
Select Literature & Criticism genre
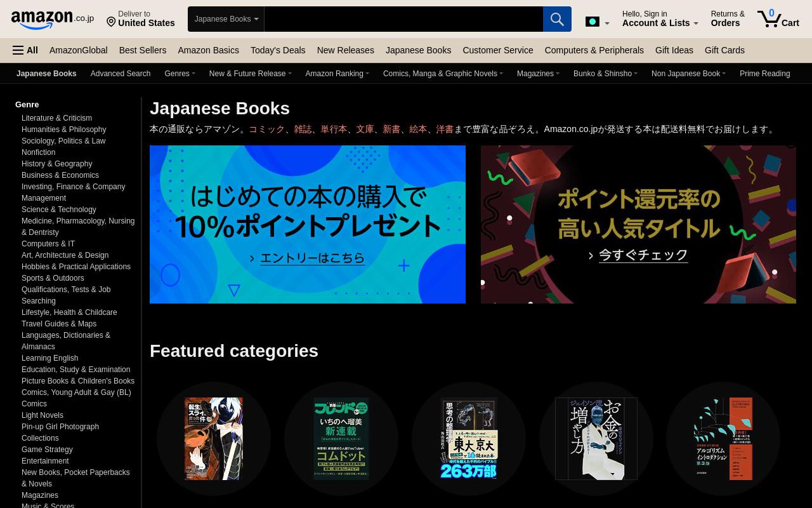click(x=56, y=118)
